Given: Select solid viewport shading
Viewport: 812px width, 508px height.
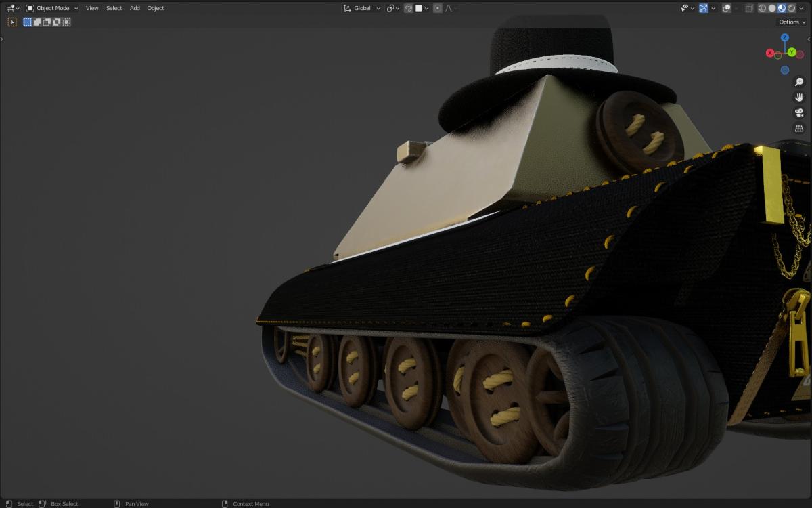Looking at the screenshot, I should [x=772, y=8].
